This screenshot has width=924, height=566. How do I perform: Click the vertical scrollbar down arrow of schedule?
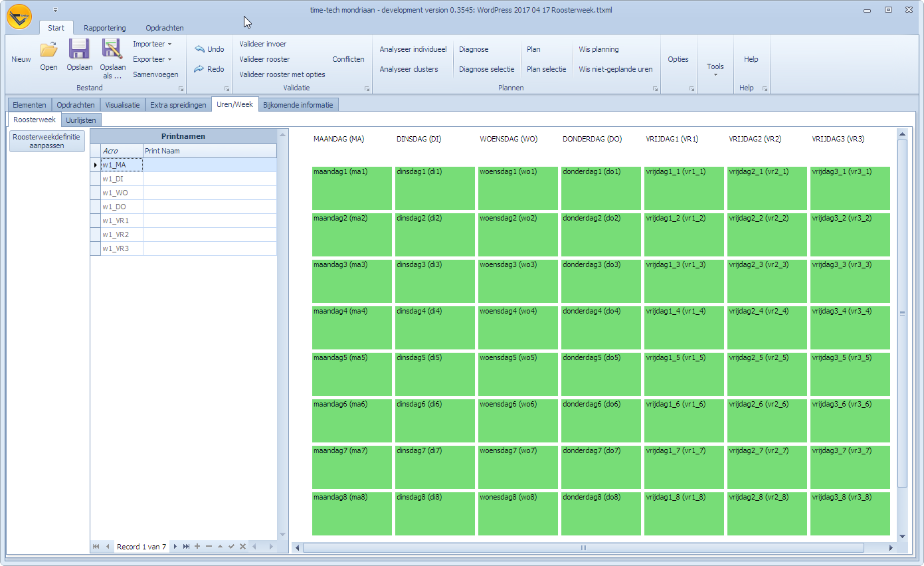tap(902, 536)
